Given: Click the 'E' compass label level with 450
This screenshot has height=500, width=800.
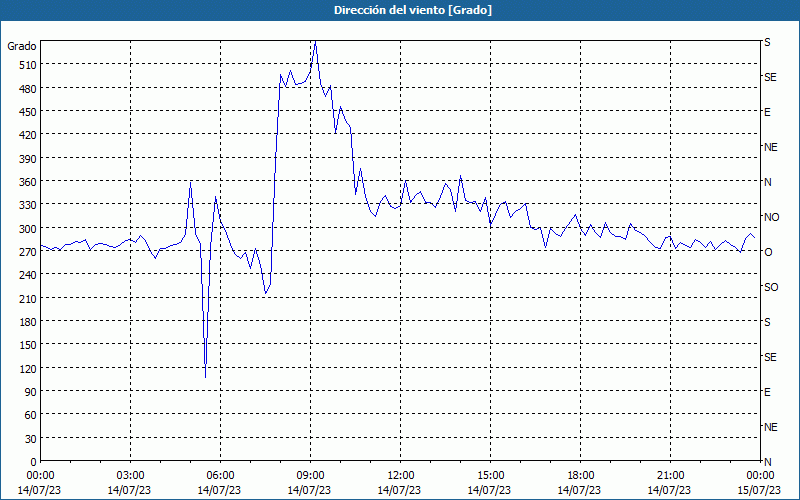Looking at the screenshot, I should coord(767,112).
